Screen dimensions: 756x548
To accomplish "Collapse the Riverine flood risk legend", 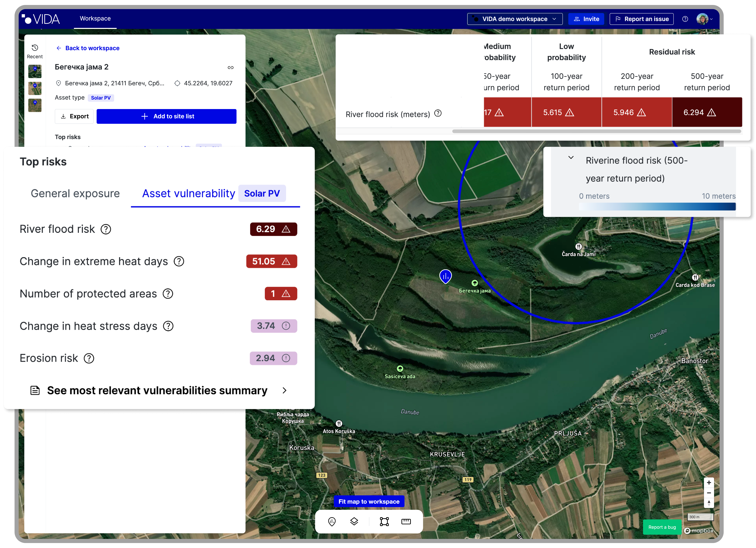I will (571, 158).
